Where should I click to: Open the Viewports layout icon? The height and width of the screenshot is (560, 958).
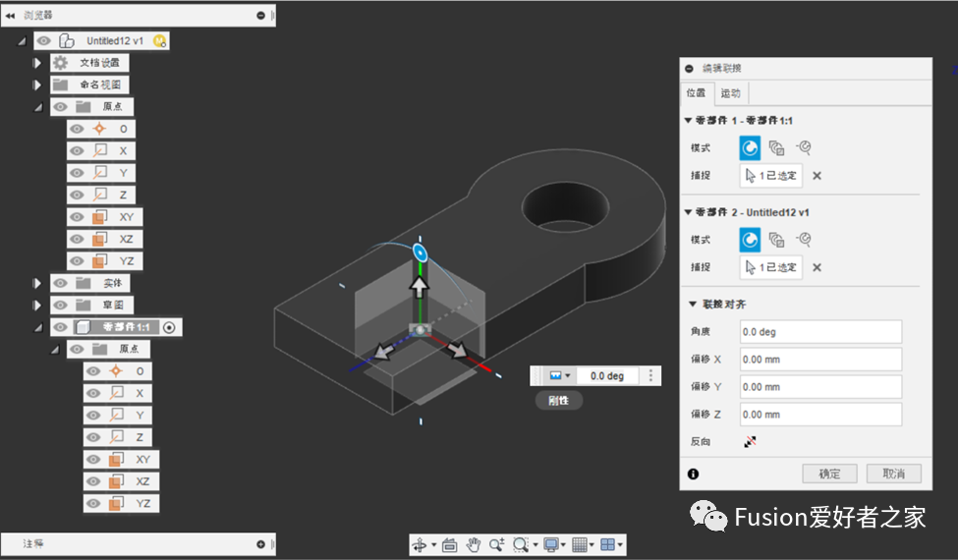click(x=608, y=544)
